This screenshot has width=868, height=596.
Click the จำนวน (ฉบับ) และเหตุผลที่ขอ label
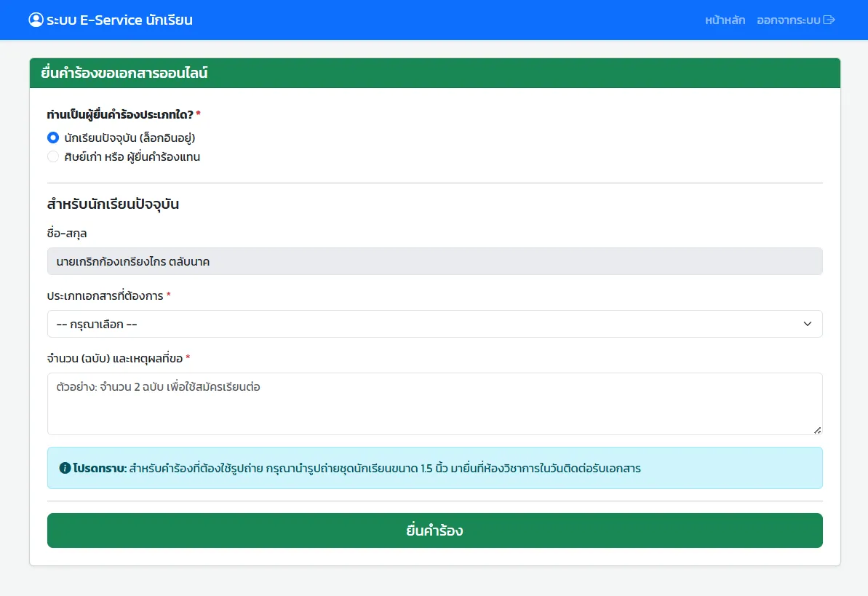click(115, 358)
